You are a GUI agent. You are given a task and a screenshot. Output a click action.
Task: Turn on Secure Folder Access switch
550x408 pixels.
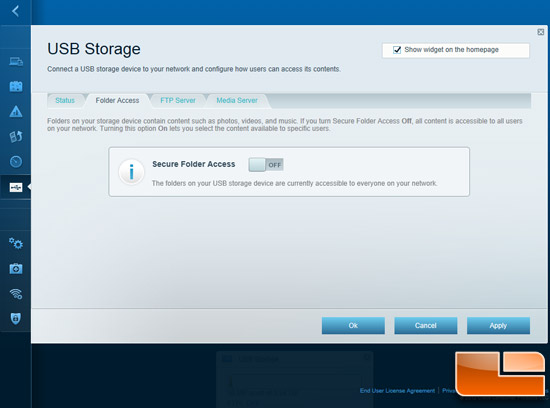coord(266,165)
